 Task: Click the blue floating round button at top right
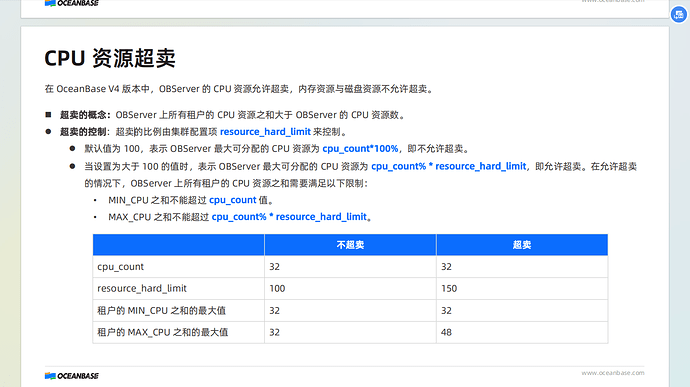(x=679, y=15)
